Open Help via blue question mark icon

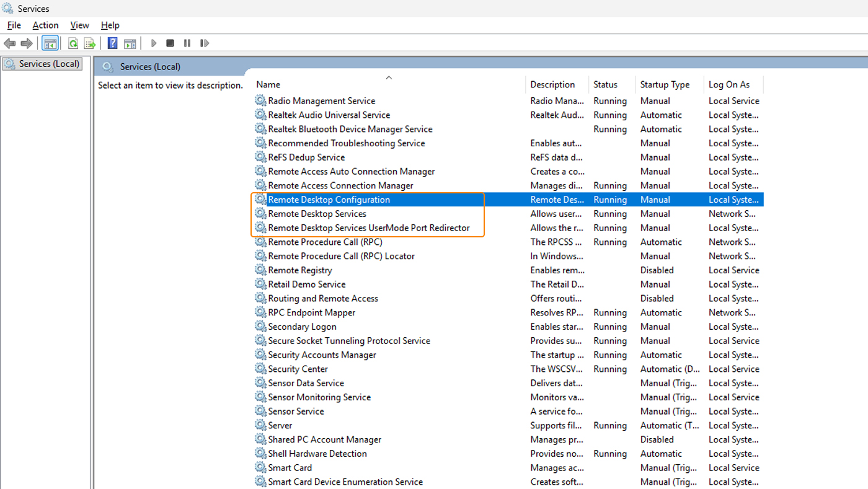point(112,43)
